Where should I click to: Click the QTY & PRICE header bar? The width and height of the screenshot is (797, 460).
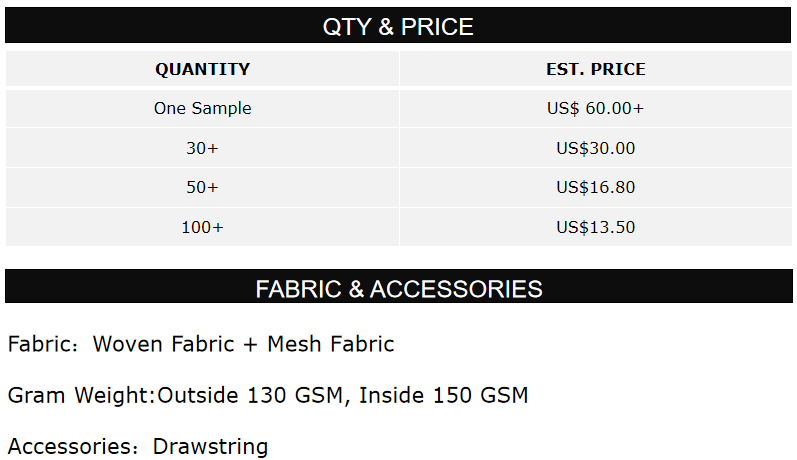[x=398, y=26]
